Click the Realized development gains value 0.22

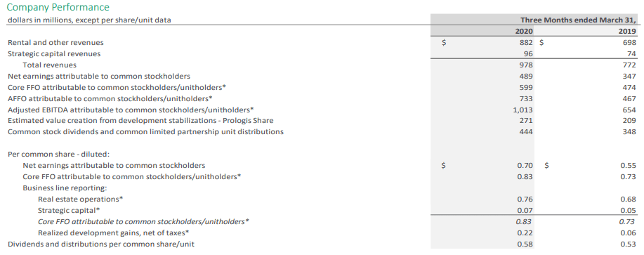(x=525, y=233)
